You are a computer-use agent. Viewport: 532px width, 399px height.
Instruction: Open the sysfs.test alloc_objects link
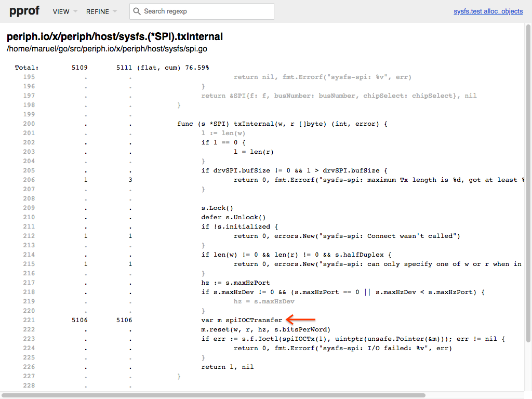pyautogui.click(x=488, y=11)
